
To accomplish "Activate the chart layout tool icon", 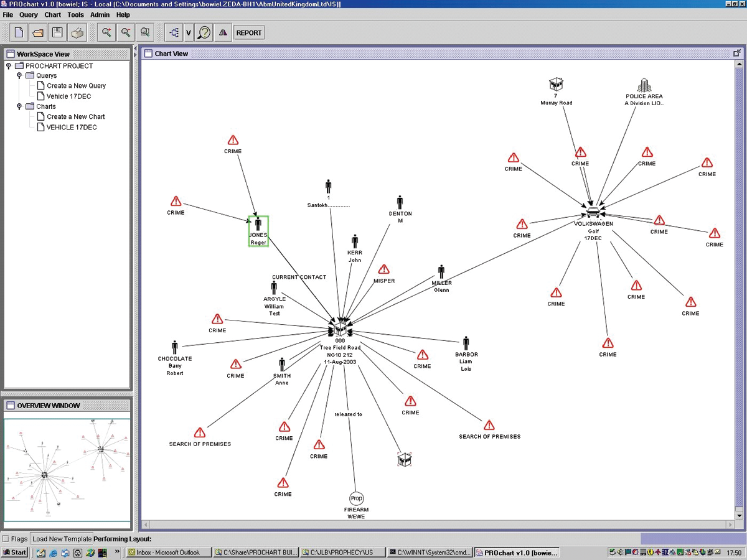I will [x=176, y=32].
